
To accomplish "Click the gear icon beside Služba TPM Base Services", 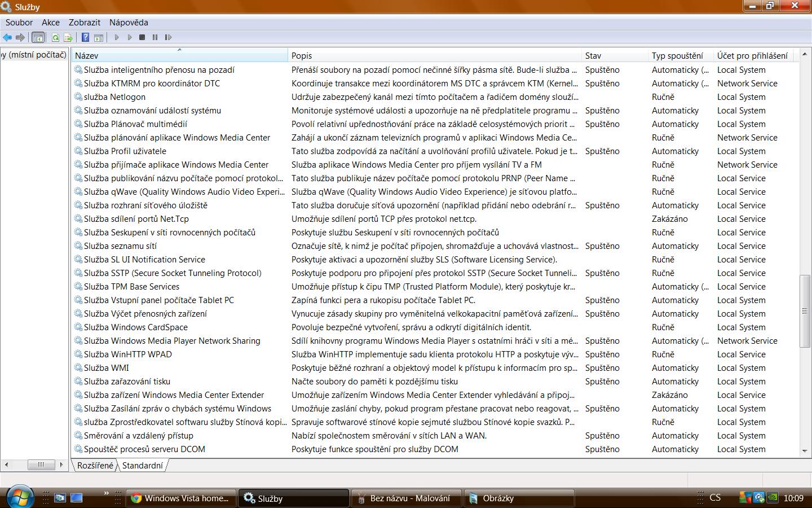I will pos(78,287).
